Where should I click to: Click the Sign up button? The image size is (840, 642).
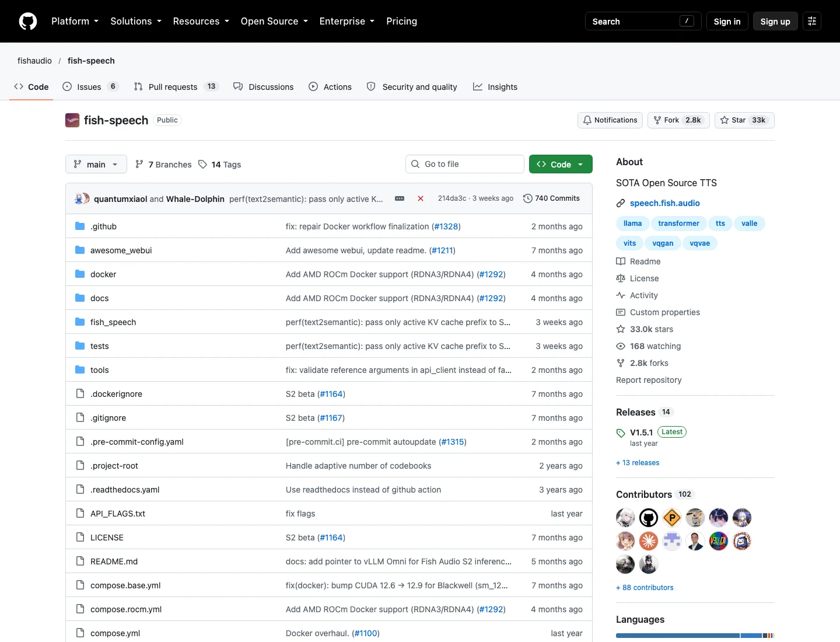point(775,21)
